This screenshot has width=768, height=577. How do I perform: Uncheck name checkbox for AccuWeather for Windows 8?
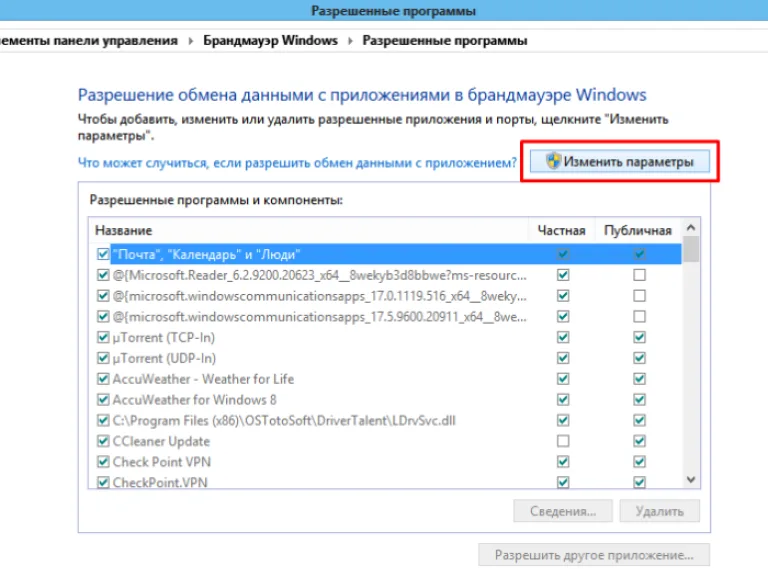point(103,400)
